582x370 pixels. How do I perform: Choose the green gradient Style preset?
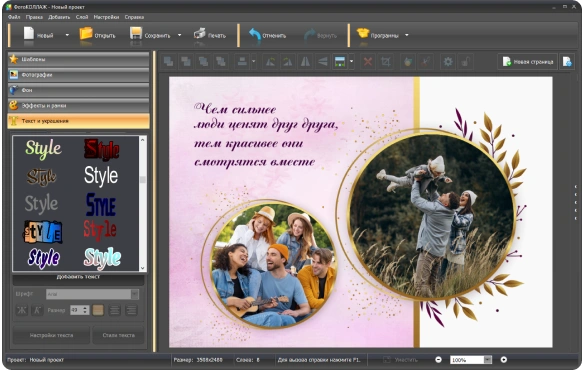click(43, 149)
